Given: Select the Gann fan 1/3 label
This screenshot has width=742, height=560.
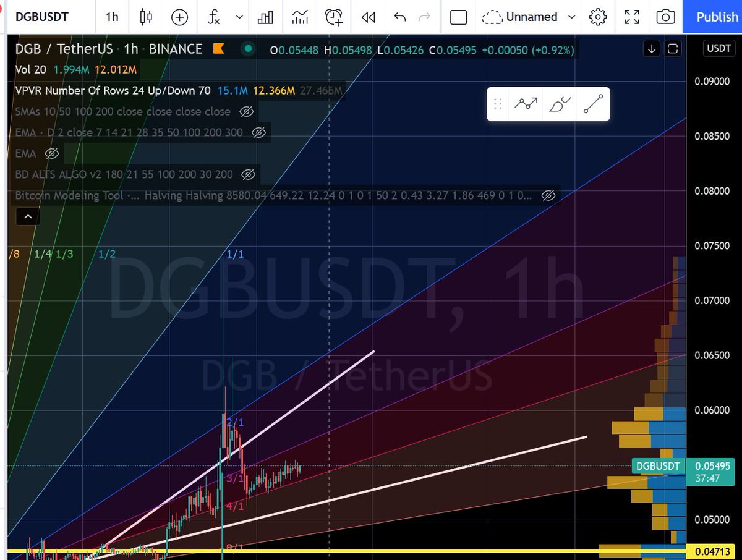Looking at the screenshot, I should pyautogui.click(x=64, y=254).
